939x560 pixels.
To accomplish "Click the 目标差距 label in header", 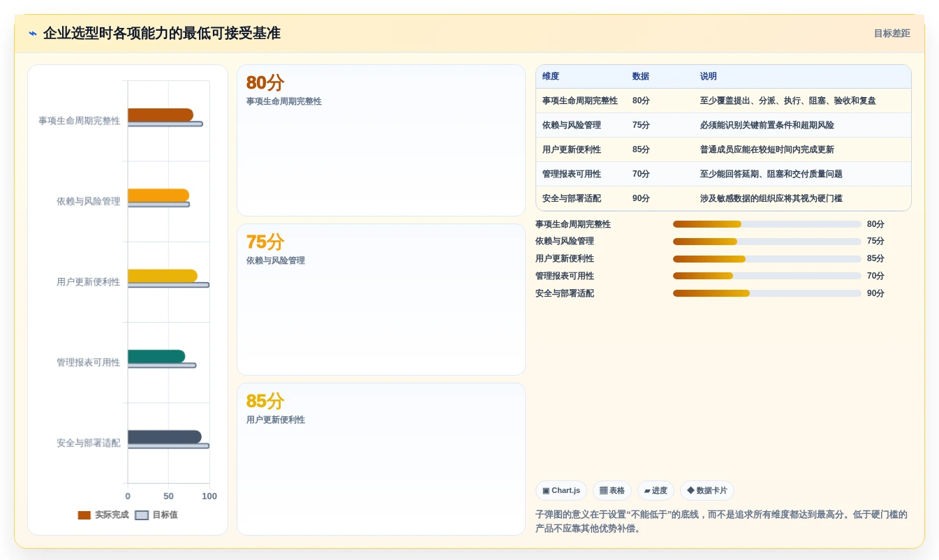I will 892,34.
